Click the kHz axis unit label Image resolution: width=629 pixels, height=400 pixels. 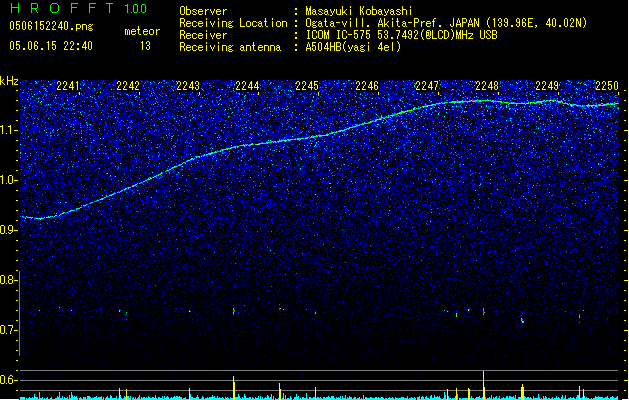tap(9, 81)
